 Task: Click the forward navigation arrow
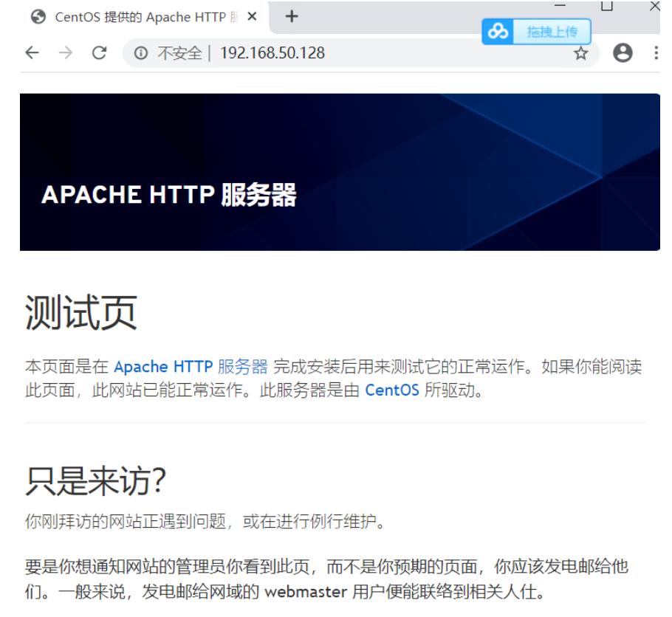click(66, 52)
